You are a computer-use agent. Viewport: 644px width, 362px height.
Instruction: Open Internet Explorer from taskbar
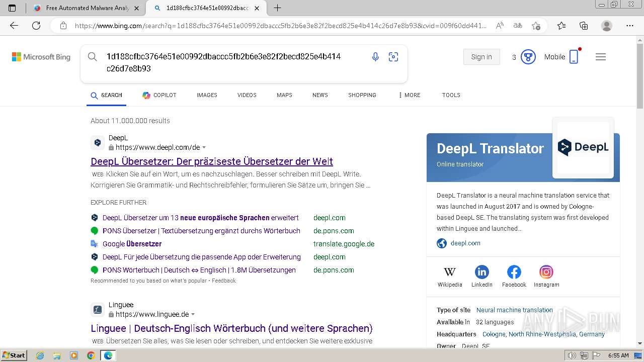[x=40, y=355]
